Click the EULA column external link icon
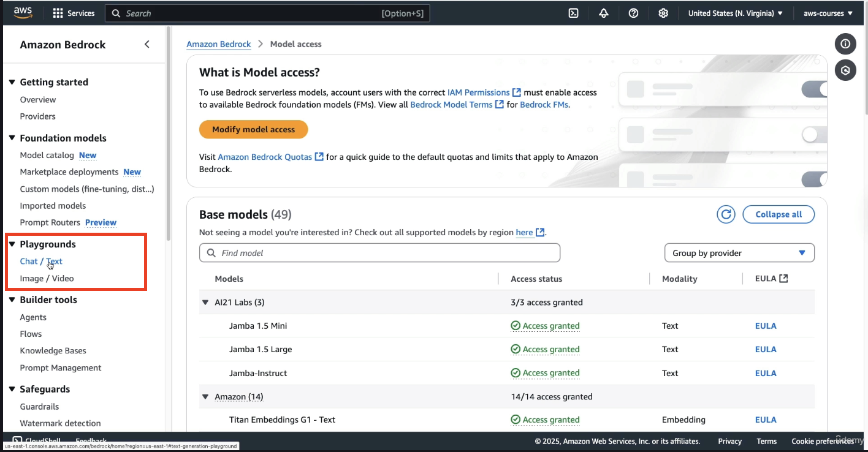This screenshot has width=868, height=452. pyautogui.click(x=783, y=278)
